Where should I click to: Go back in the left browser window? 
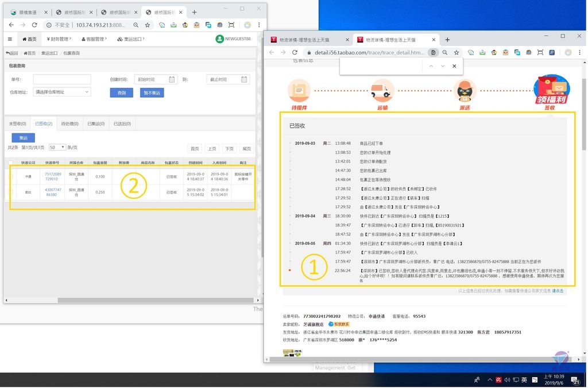tap(11, 25)
